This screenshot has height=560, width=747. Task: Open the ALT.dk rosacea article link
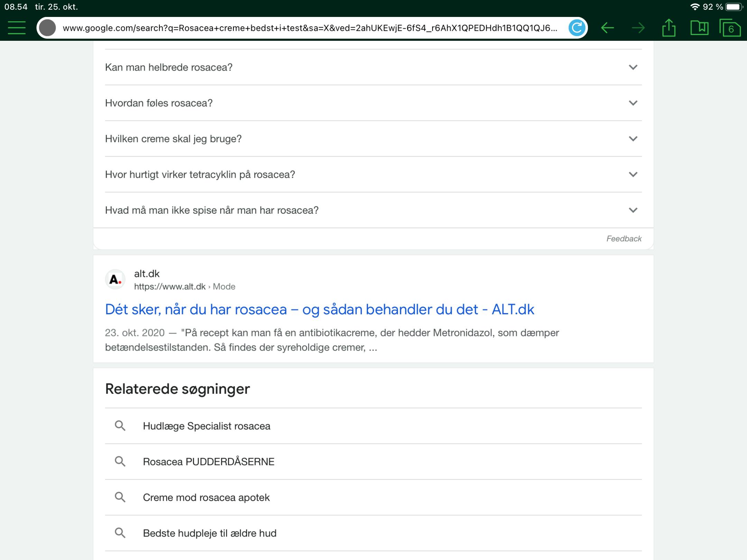(320, 309)
